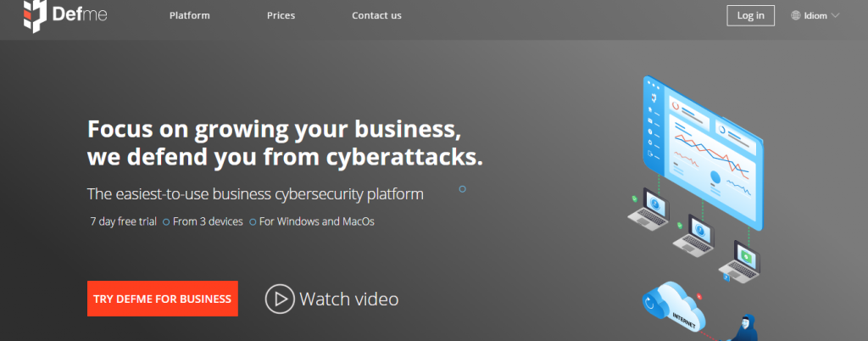This screenshot has width=868, height=341.
Task: Go to the Prices page
Action: point(281,16)
